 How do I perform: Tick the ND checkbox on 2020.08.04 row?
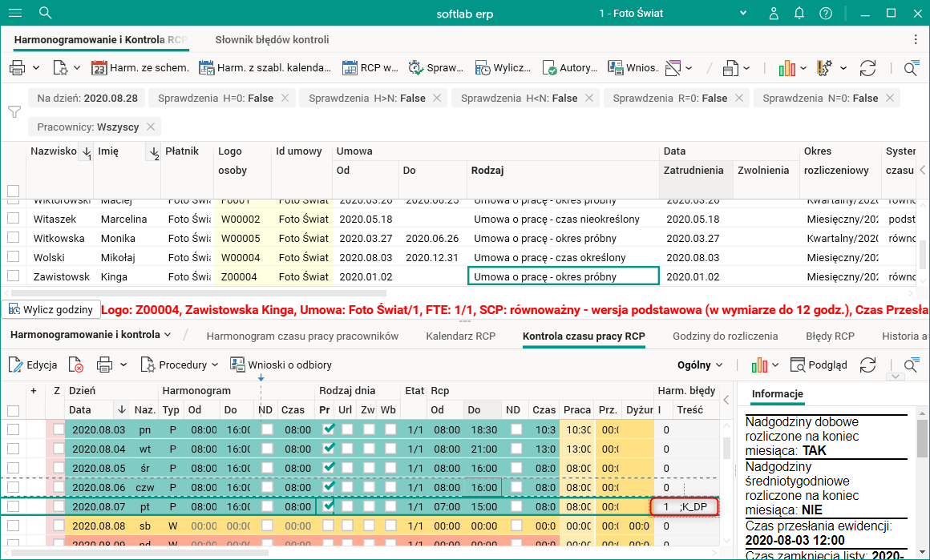pyautogui.click(x=267, y=449)
